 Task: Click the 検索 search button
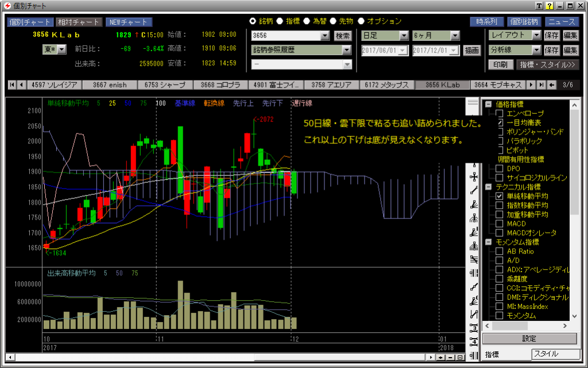tap(343, 36)
